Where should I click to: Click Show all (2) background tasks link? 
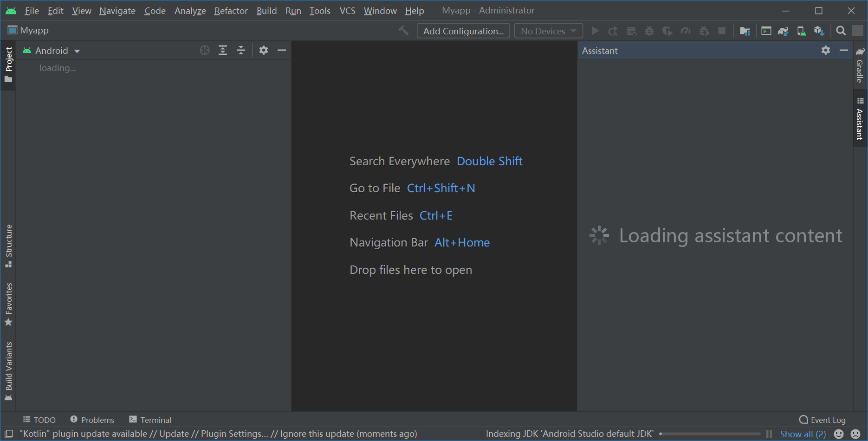tap(803, 434)
